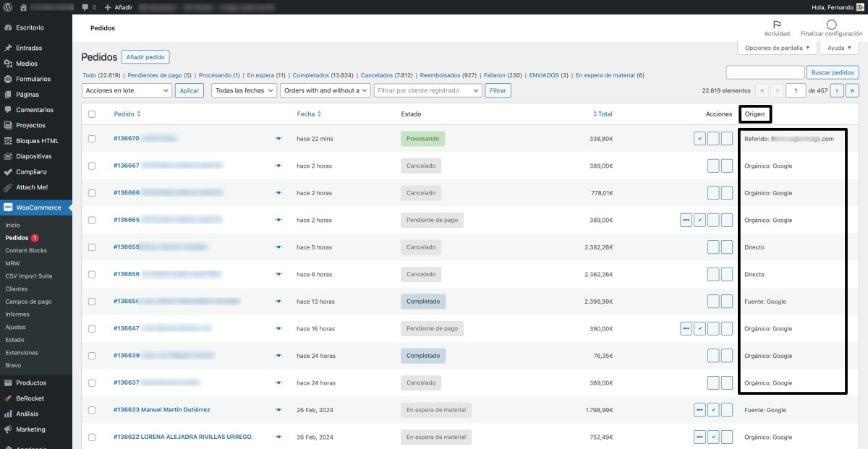The image size is (868, 449).
Task: Open the WooCommerce menu in the sidebar
Action: [x=37, y=208]
